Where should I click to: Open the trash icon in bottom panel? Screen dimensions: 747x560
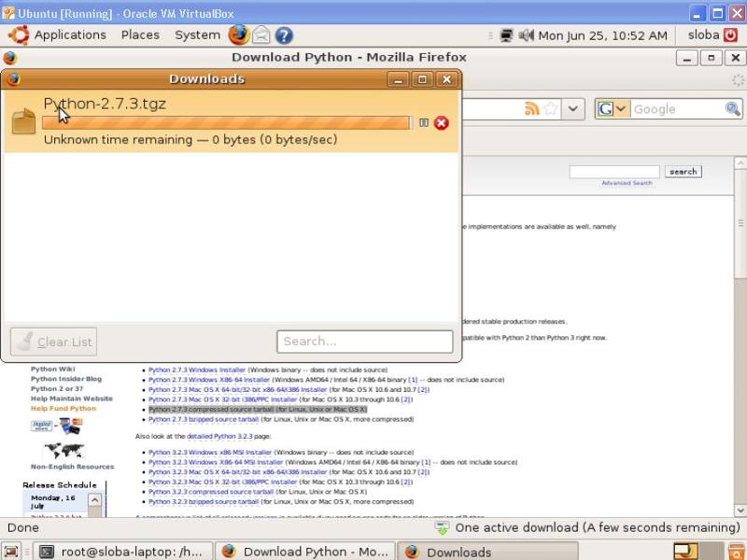point(737,552)
